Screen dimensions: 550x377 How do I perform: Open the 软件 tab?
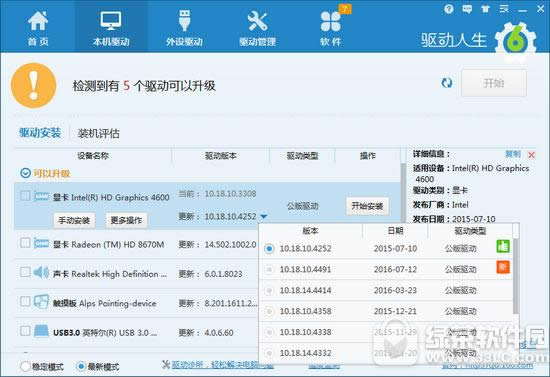[x=330, y=28]
